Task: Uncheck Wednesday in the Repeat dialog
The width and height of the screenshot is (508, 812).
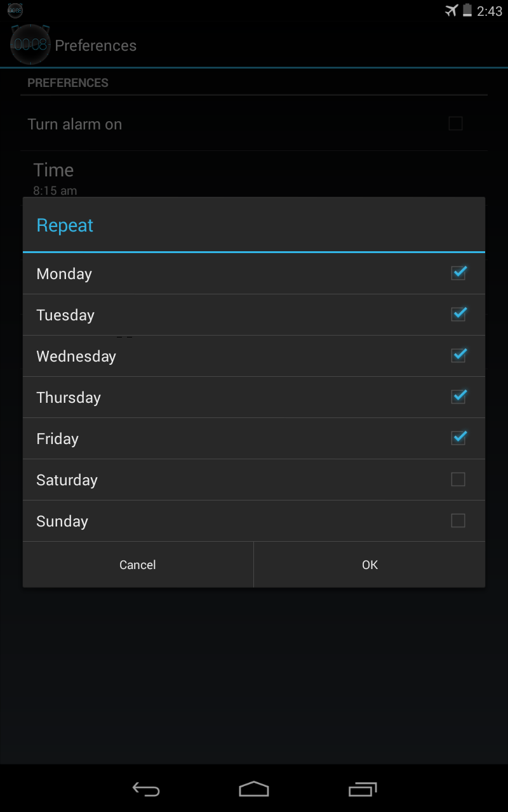Action: coord(459,355)
